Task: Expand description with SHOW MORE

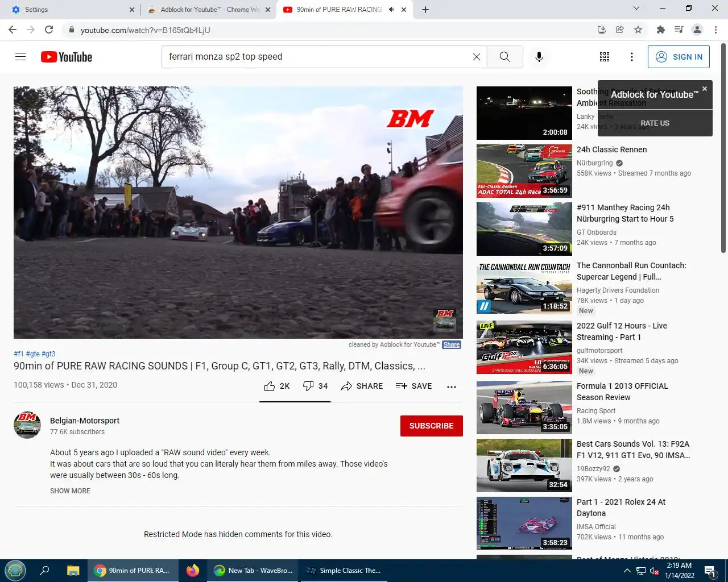Action: [70, 491]
